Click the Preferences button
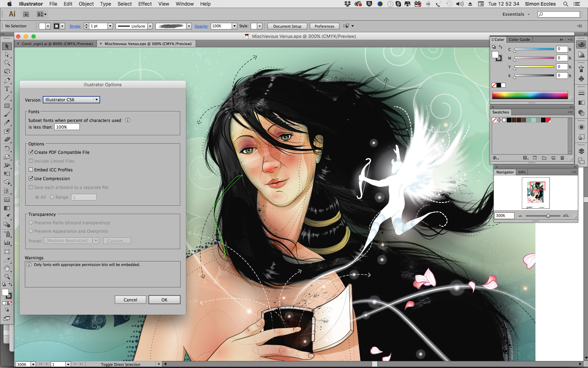The width and height of the screenshot is (588, 368). pyautogui.click(x=324, y=26)
